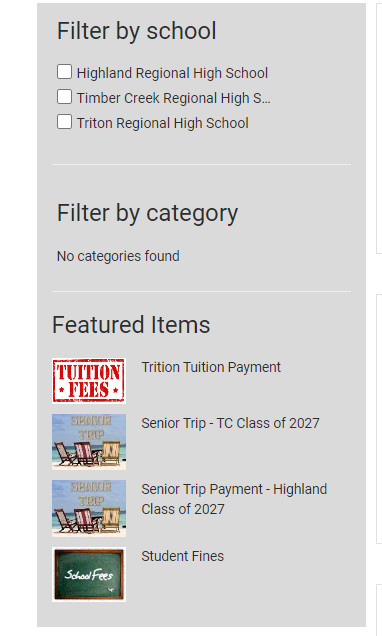The width and height of the screenshot is (382, 636).
Task: Click the beach chairs image for Highland Senior Trip
Action: tap(89, 508)
